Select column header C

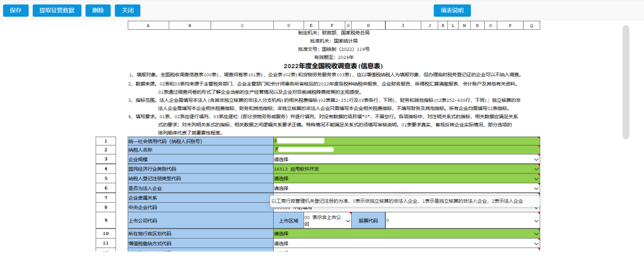coord(242,26)
